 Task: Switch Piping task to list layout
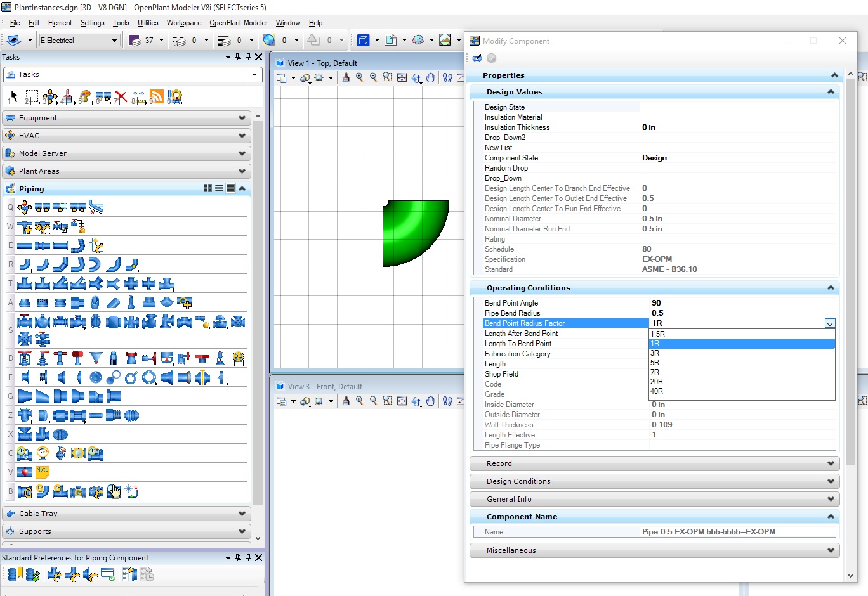click(219, 188)
